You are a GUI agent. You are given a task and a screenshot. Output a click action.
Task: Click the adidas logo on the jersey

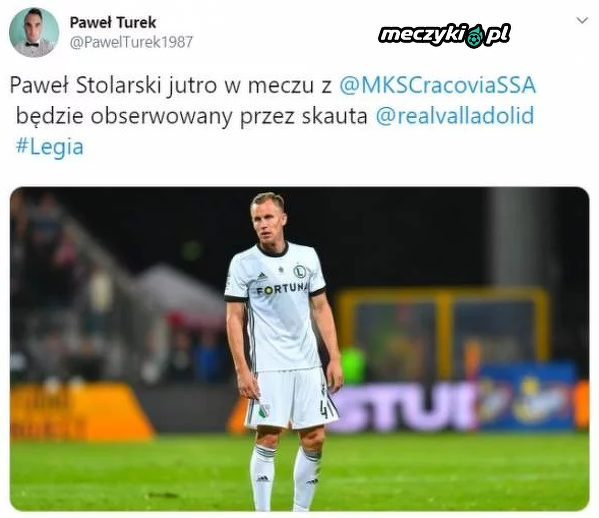(262, 275)
